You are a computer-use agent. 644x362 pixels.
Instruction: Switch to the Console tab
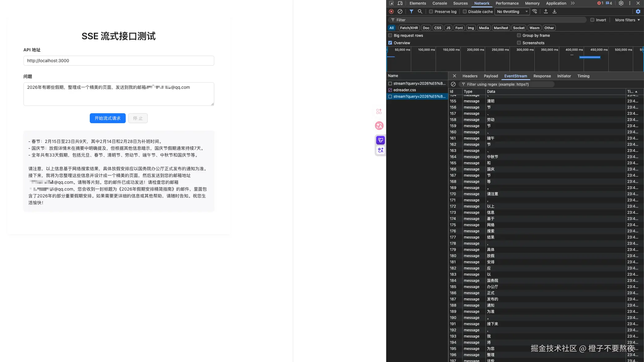tap(439, 3)
